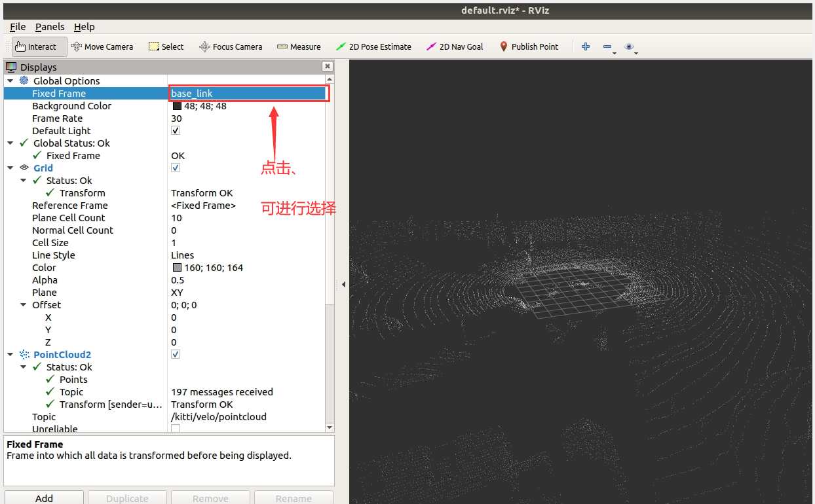Close the Displays panel
This screenshot has width=815, height=504.
tap(327, 67)
